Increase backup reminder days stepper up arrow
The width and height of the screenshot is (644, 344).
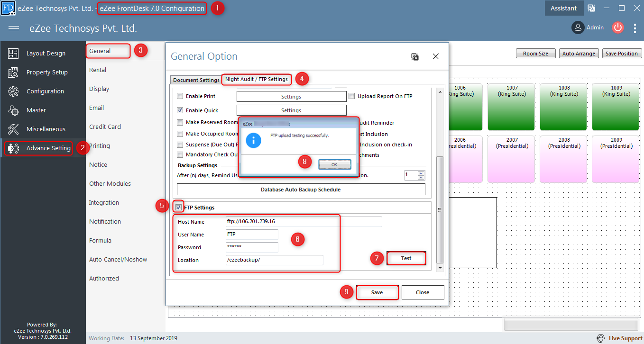click(x=421, y=173)
